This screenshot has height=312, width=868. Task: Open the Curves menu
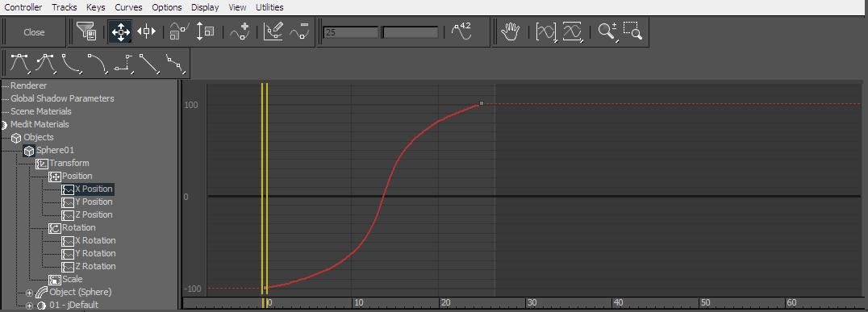(x=128, y=7)
